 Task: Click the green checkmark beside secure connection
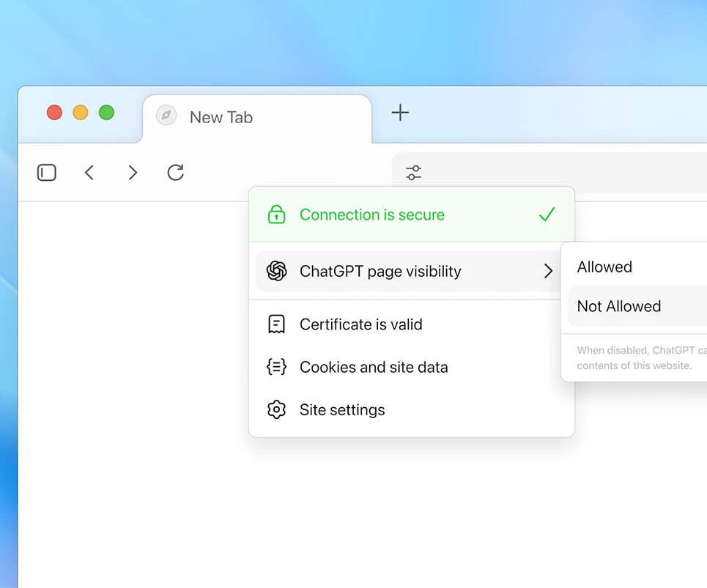(547, 215)
